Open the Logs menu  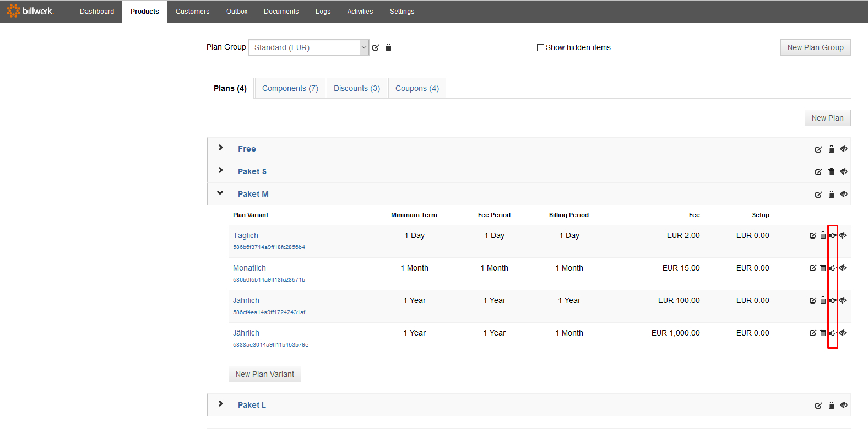click(x=323, y=12)
